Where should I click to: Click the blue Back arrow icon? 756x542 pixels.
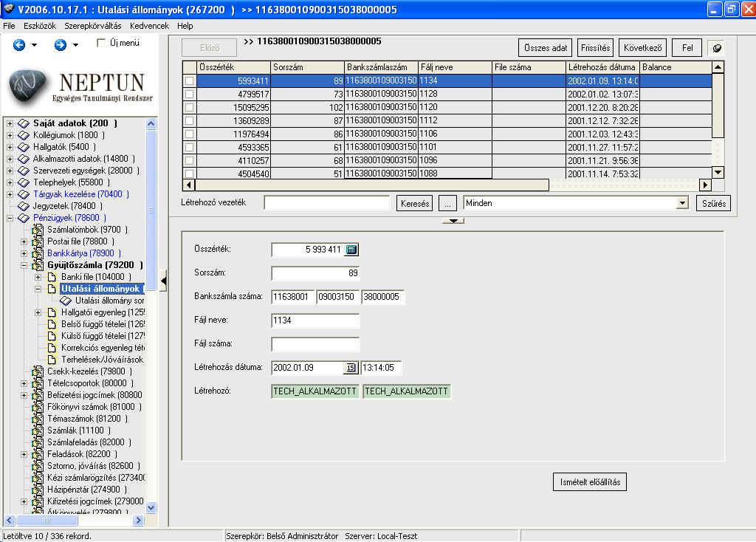click(x=18, y=45)
